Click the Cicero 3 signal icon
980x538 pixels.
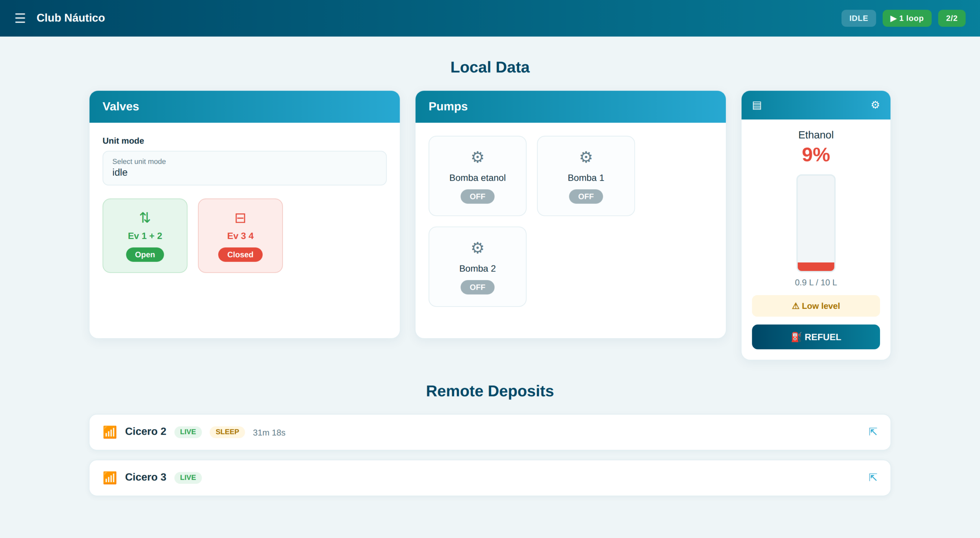pyautogui.click(x=110, y=478)
